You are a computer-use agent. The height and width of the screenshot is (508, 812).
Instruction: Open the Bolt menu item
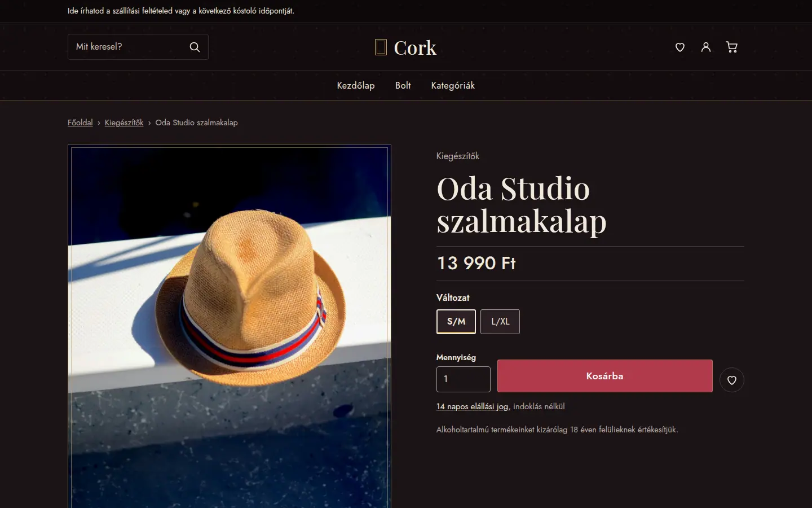403,86
